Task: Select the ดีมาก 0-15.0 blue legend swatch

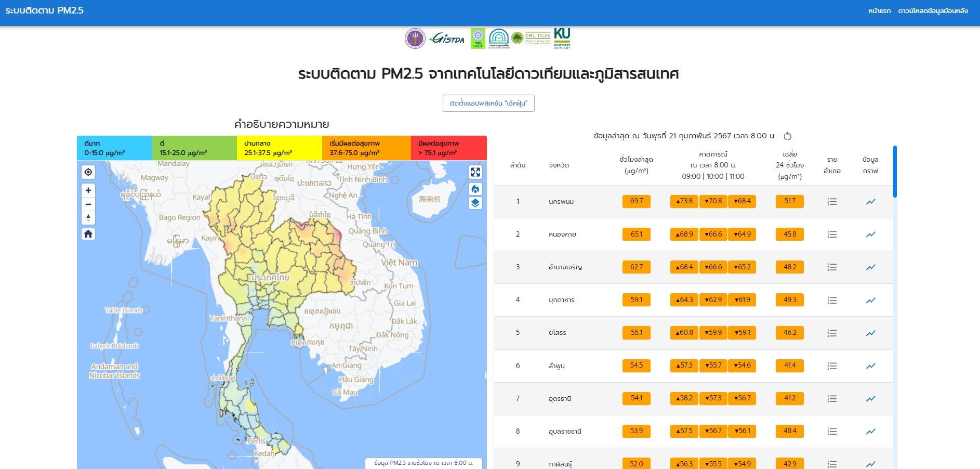Action: pos(114,148)
